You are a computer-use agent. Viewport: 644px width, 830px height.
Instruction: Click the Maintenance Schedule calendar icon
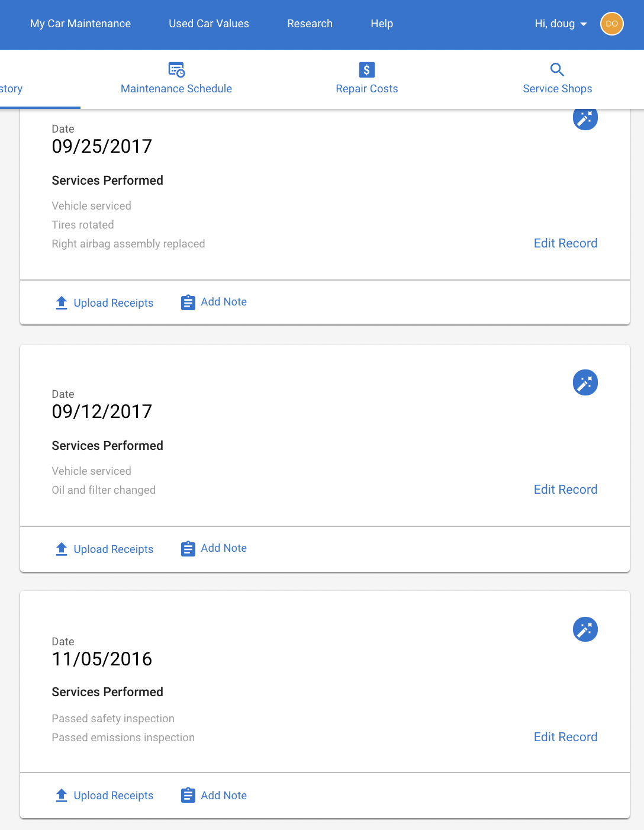176,70
